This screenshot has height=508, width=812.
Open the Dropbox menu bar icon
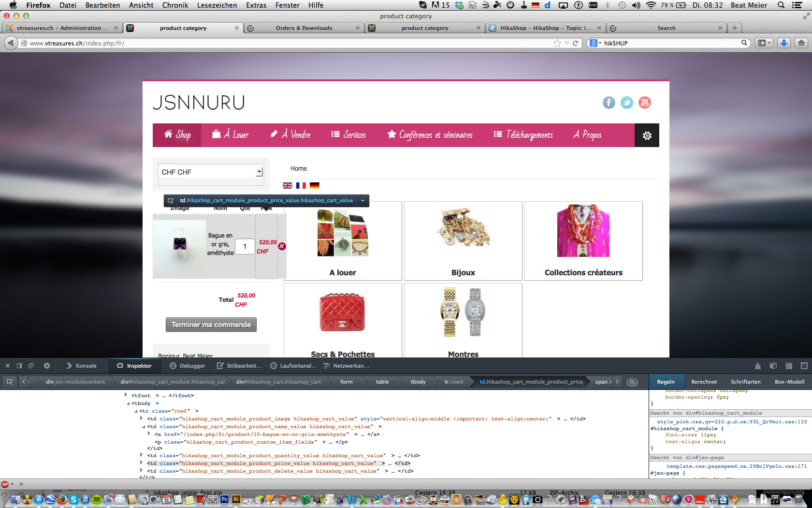pos(459,5)
